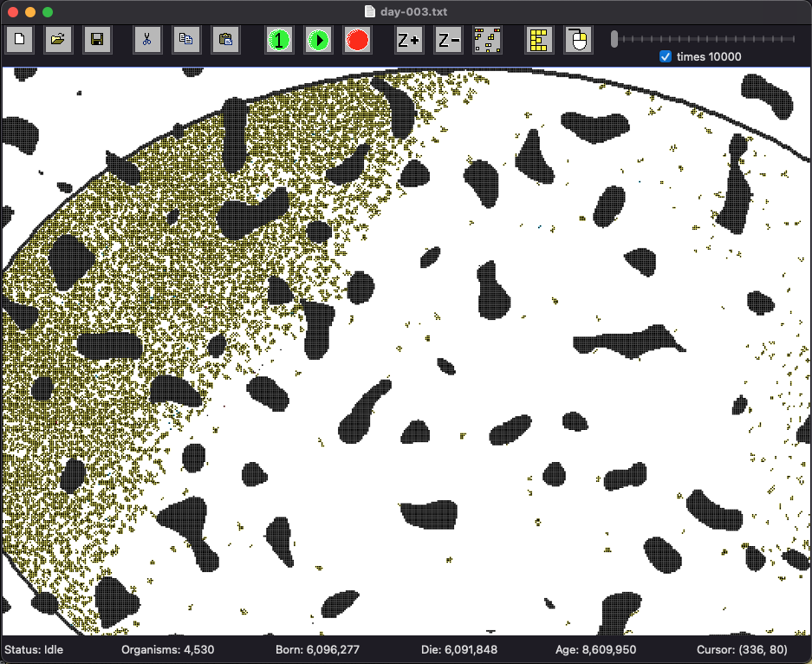Save the simulation with the floppy disk icon
Viewport: 812px width, 664px height.
97,40
